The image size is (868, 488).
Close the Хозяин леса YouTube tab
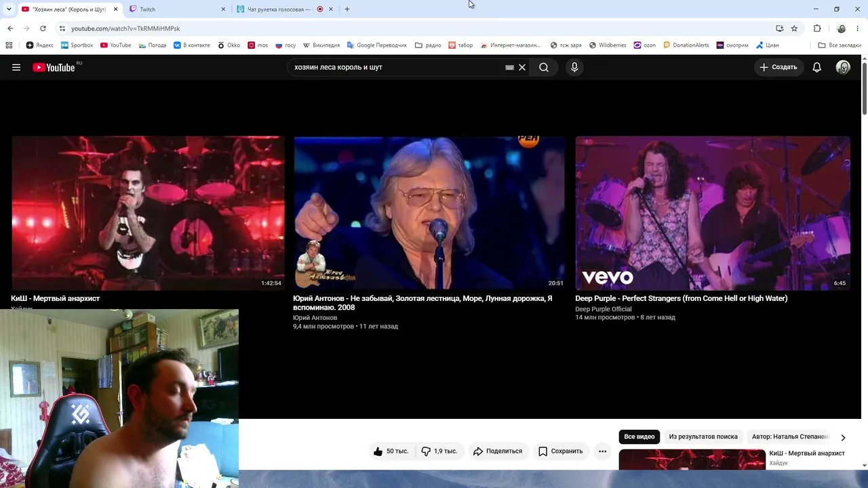pos(115,9)
